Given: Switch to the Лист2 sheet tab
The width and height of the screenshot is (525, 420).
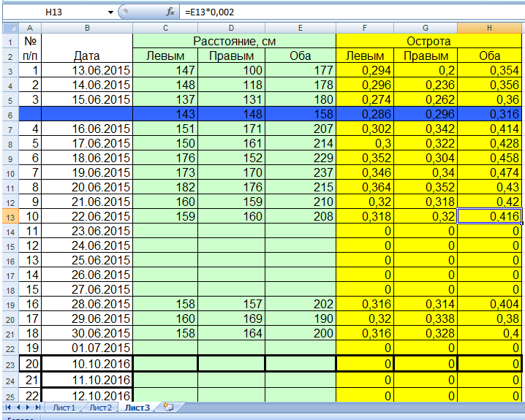Looking at the screenshot, I should 100,407.
